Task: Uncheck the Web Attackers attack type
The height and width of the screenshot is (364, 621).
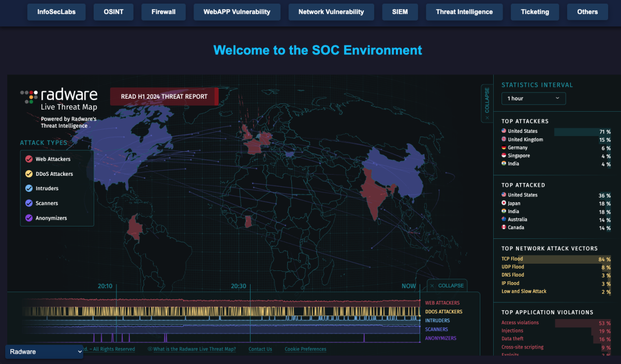Action: click(x=29, y=159)
